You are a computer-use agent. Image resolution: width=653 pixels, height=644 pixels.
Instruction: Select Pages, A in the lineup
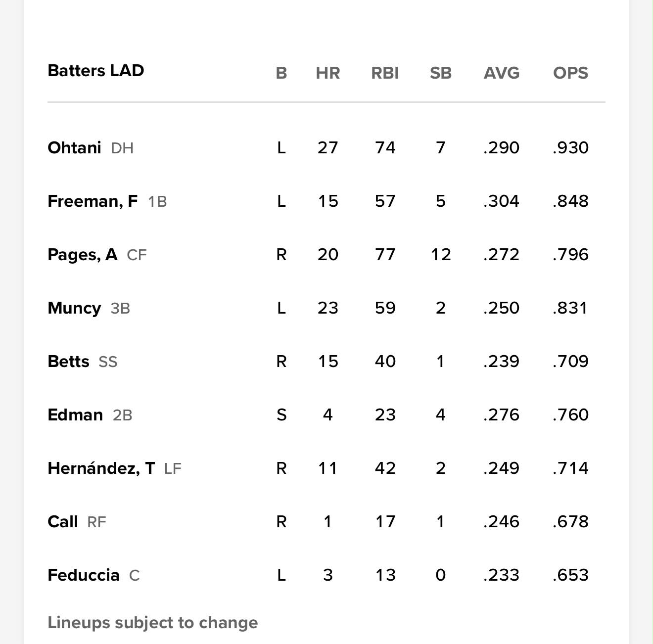(x=82, y=254)
